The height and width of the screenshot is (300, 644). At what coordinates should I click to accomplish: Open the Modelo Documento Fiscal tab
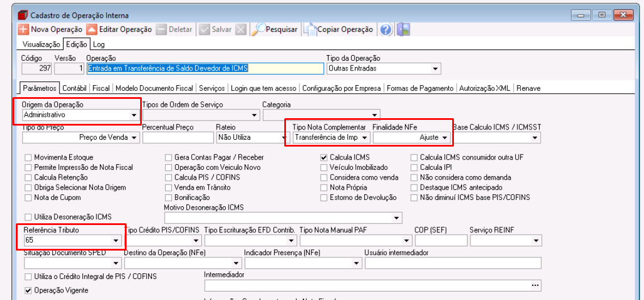point(154,88)
